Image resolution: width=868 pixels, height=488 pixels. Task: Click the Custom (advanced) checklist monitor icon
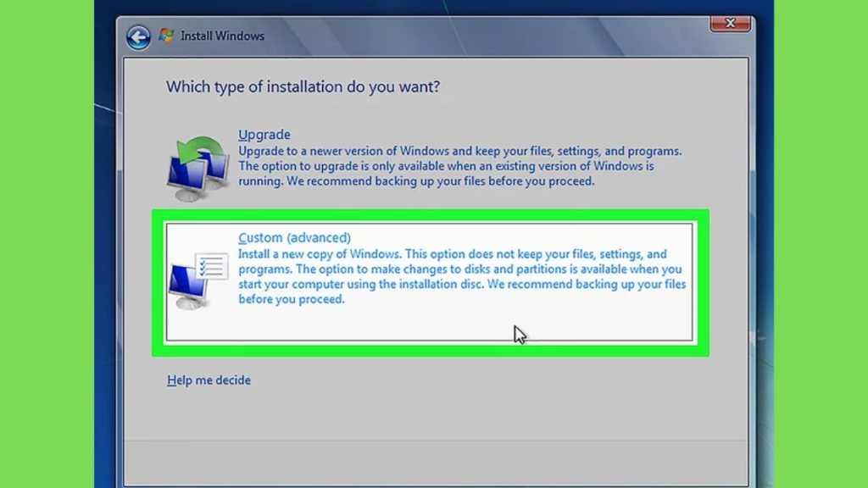(x=198, y=280)
